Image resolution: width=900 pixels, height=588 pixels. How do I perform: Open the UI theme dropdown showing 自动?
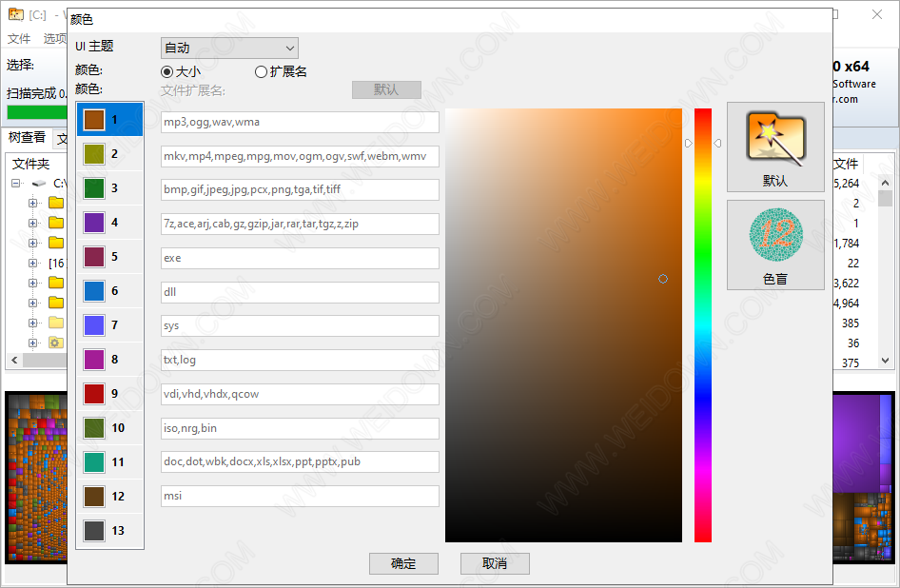pos(229,49)
